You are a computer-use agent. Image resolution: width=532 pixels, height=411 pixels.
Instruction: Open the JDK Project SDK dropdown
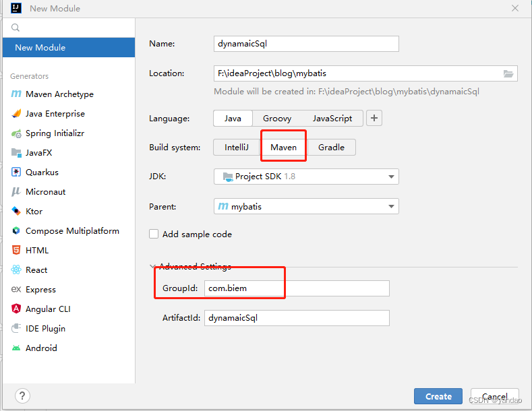[x=306, y=177]
